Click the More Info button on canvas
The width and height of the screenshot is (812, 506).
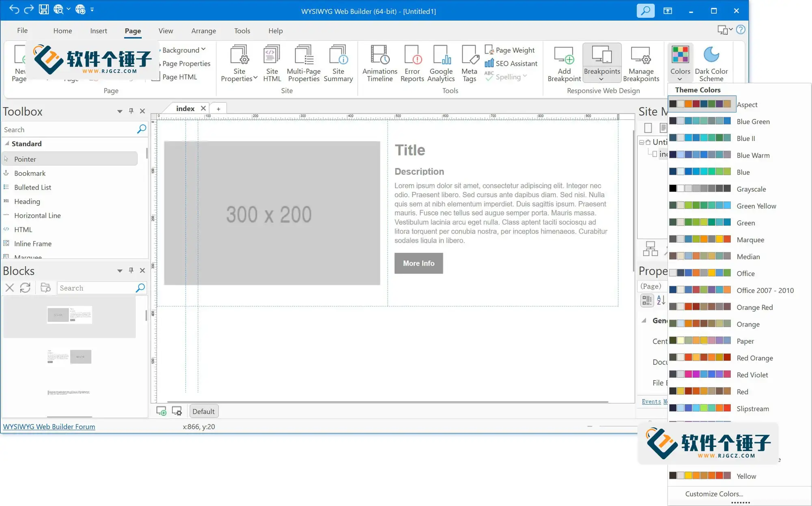tap(419, 263)
